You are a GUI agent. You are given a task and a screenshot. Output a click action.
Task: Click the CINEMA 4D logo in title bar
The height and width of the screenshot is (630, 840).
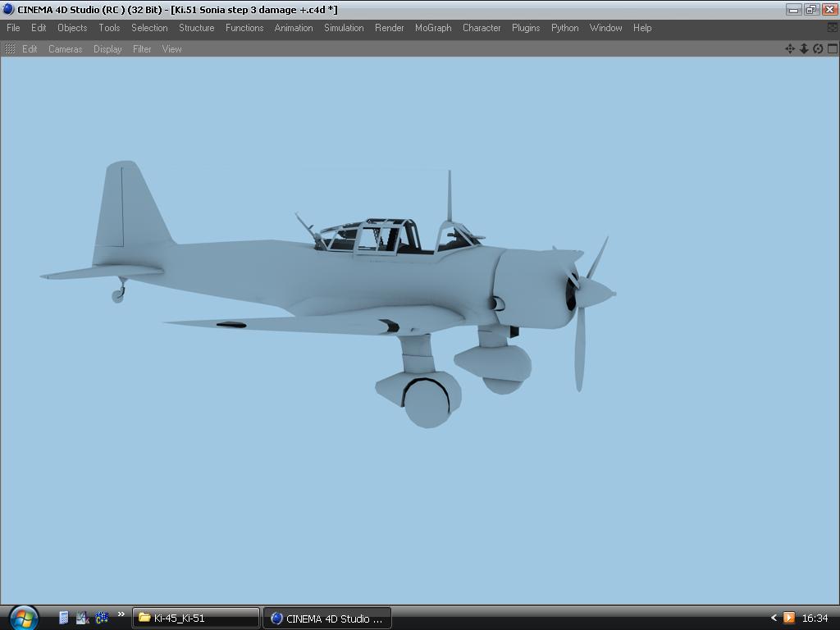[x=8, y=10]
